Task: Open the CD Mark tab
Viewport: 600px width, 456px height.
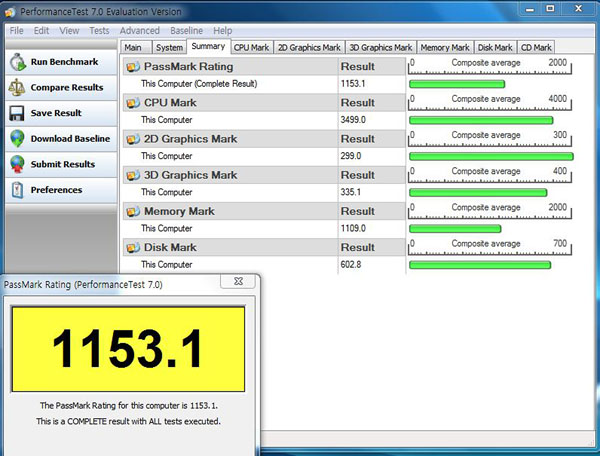Action: pos(536,47)
